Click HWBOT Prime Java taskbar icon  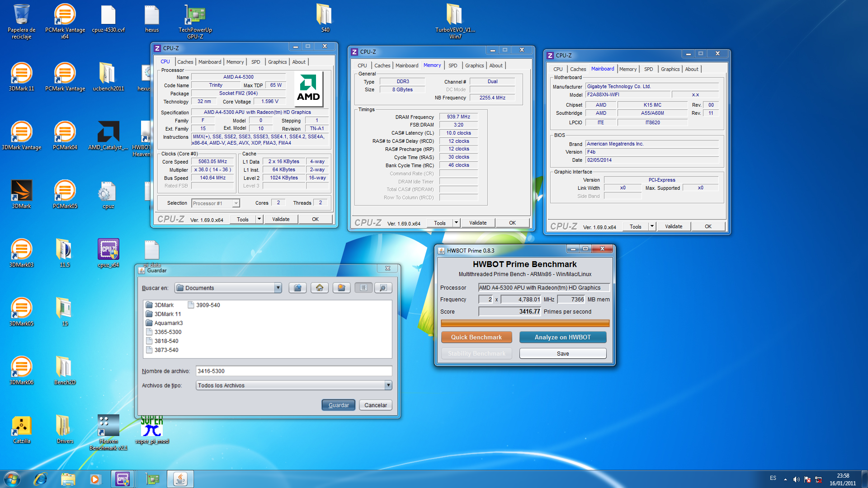click(180, 479)
